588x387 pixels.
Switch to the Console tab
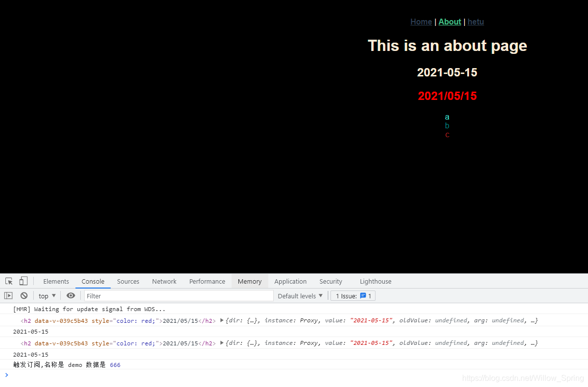[93, 281]
